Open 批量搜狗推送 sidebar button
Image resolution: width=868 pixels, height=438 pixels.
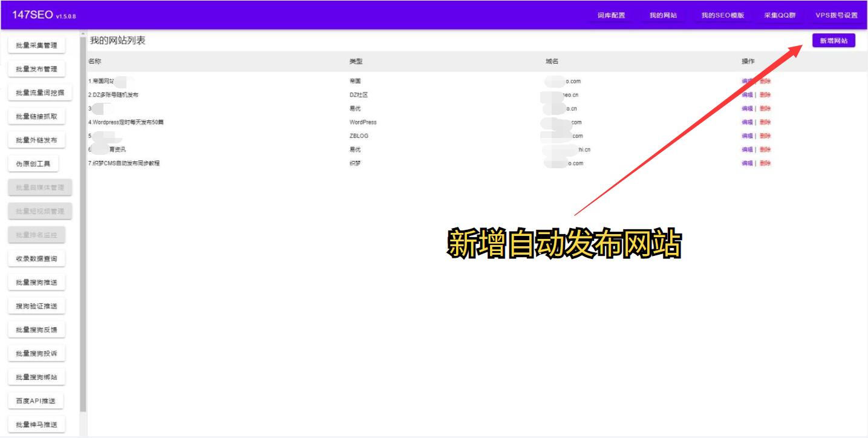tap(36, 283)
